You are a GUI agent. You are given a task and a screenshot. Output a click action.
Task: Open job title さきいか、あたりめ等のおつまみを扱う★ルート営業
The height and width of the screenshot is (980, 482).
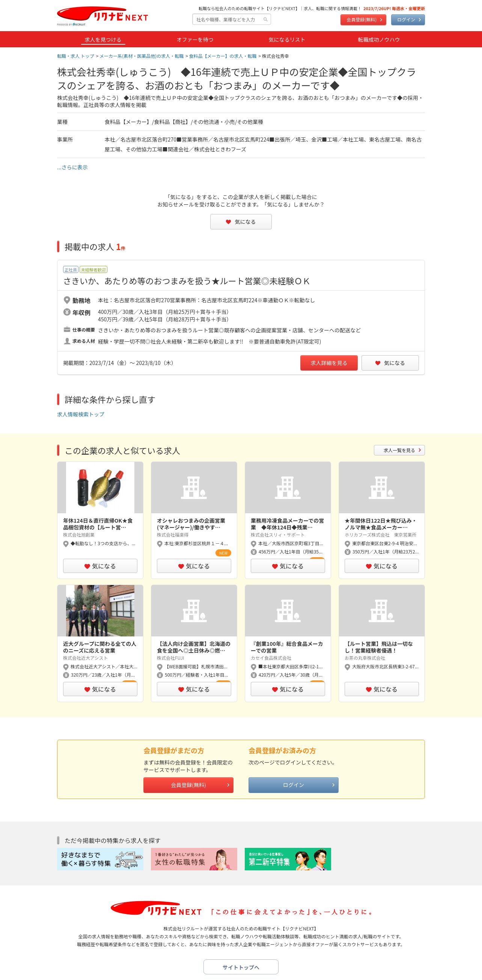tap(187, 281)
